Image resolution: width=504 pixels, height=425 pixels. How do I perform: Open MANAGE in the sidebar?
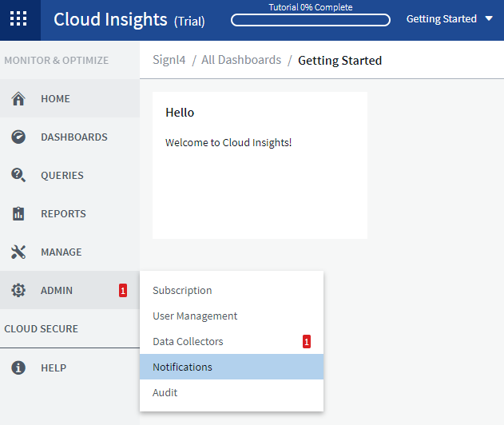(69, 252)
